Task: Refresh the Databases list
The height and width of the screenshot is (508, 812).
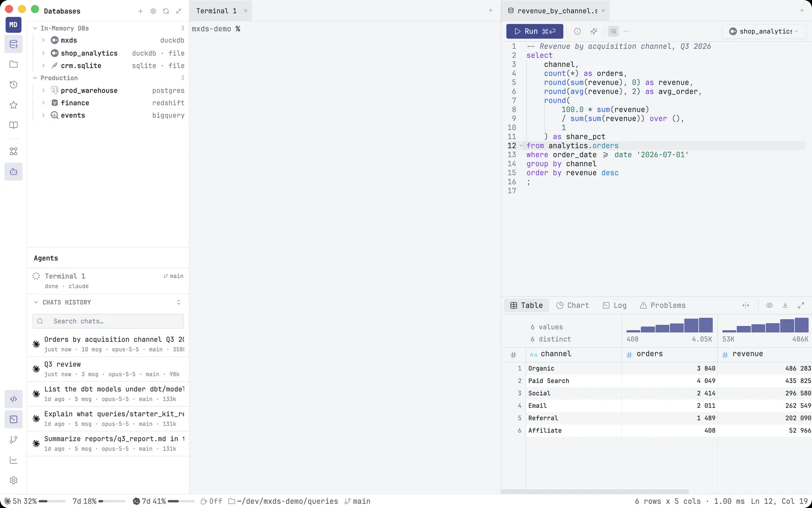Action: [166, 11]
